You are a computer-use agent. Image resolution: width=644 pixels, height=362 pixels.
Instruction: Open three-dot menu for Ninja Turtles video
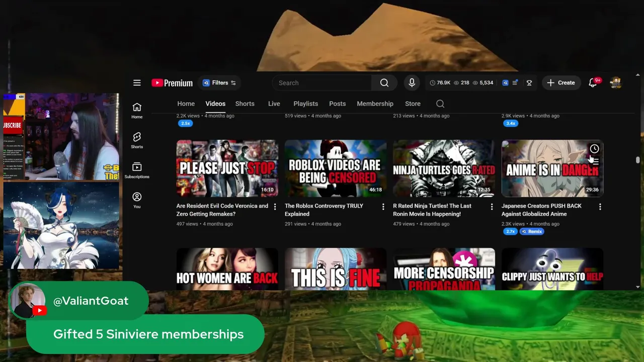pos(492,207)
